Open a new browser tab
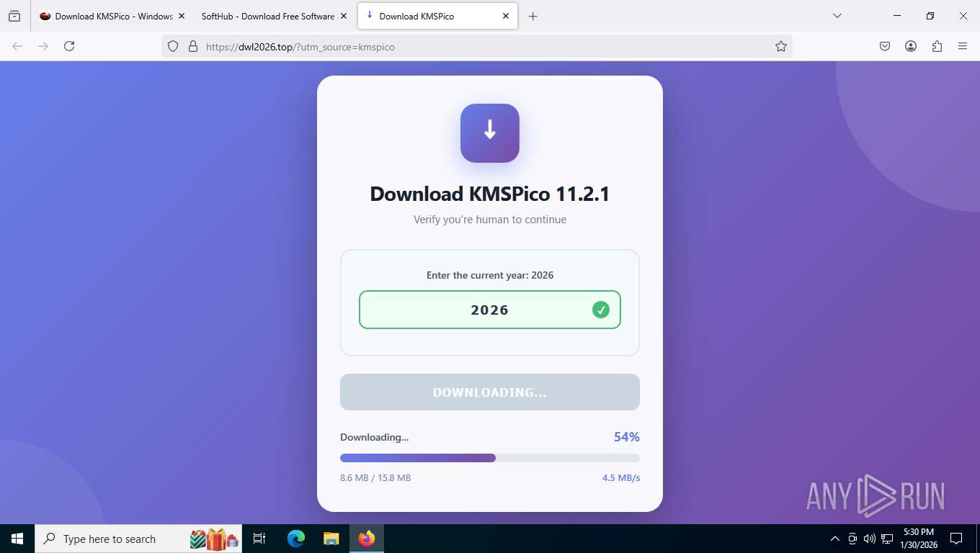 pyautogui.click(x=533, y=16)
